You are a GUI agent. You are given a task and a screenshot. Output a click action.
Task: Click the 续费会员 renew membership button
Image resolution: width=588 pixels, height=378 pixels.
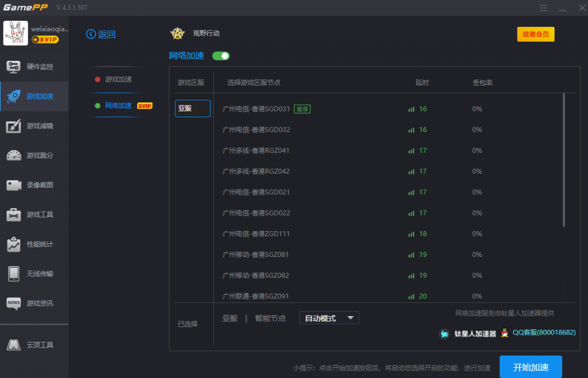coord(536,34)
